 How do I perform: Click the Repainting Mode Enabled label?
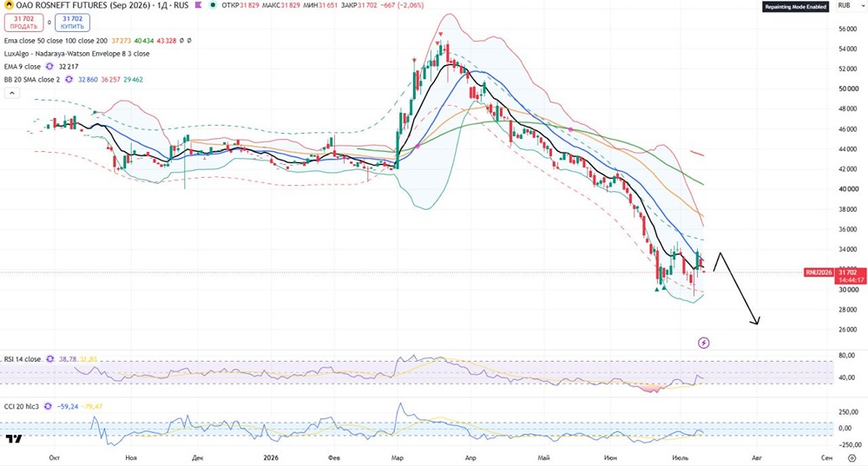coord(795,7)
